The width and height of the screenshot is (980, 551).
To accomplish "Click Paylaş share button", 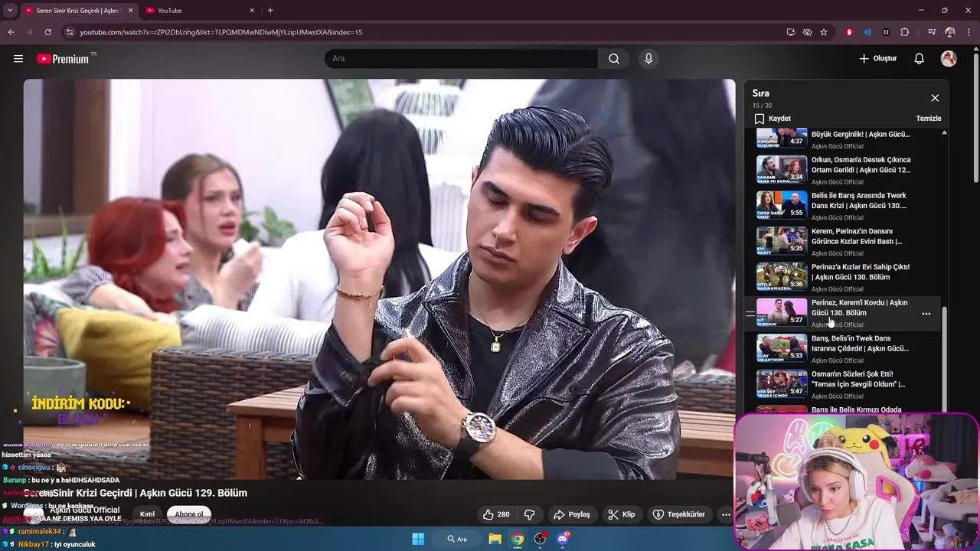I will 572,514.
